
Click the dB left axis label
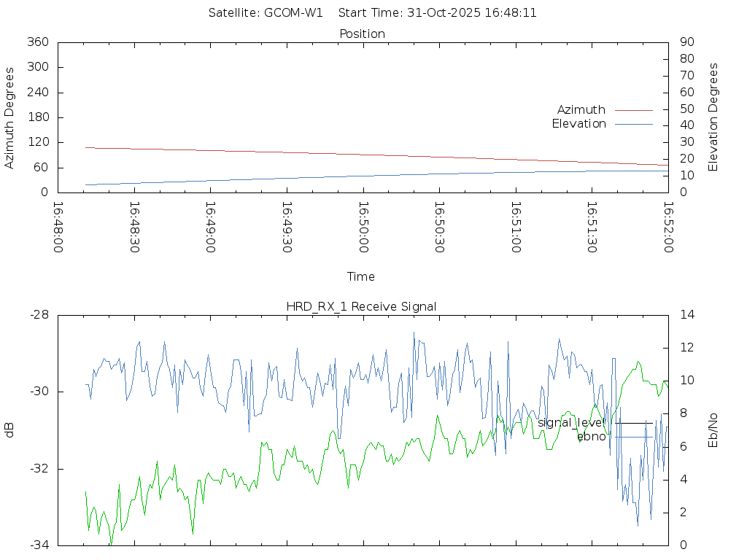pos(9,430)
